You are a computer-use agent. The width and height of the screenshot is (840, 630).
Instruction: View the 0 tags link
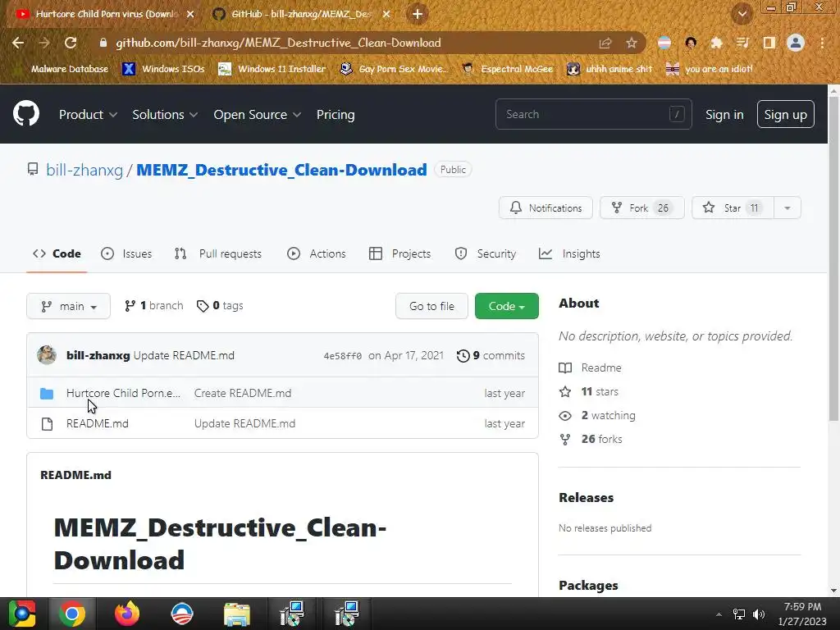pyautogui.click(x=220, y=306)
